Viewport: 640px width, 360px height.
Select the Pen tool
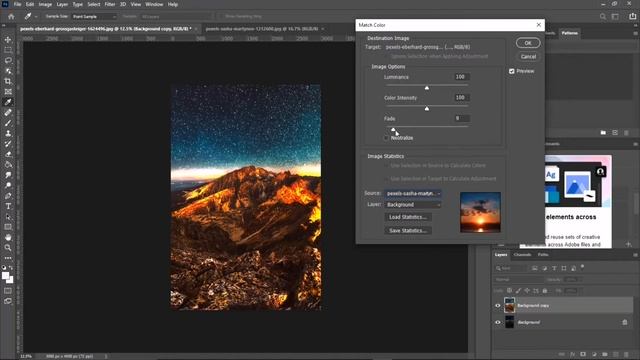click(8, 196)
